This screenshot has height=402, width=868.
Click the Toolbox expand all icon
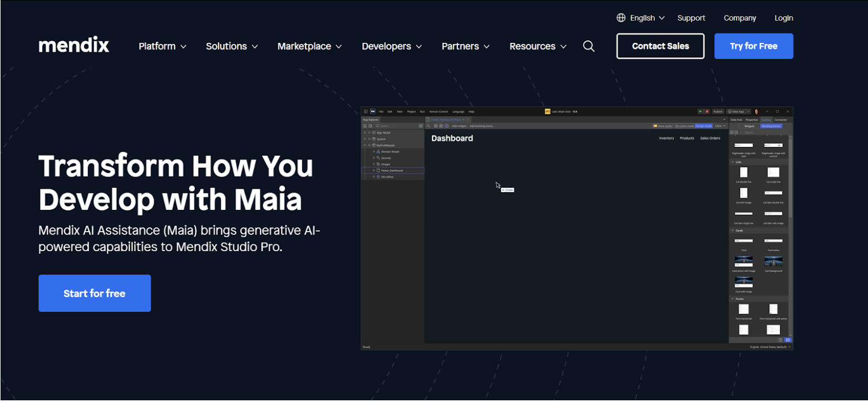(736, 132)
